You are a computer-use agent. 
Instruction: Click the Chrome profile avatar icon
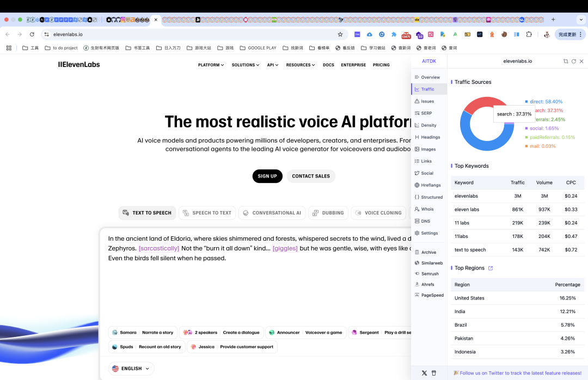tap(547, 34)
